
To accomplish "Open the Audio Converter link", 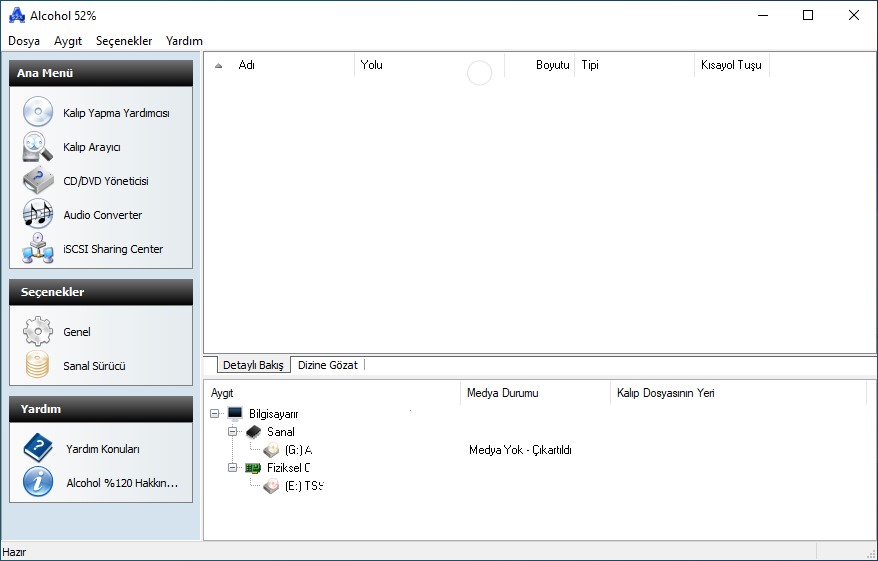I will (102, 214).
